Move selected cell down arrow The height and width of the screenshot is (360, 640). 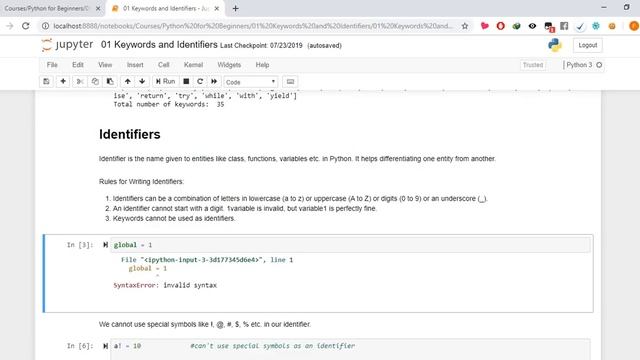pos(142,82)
